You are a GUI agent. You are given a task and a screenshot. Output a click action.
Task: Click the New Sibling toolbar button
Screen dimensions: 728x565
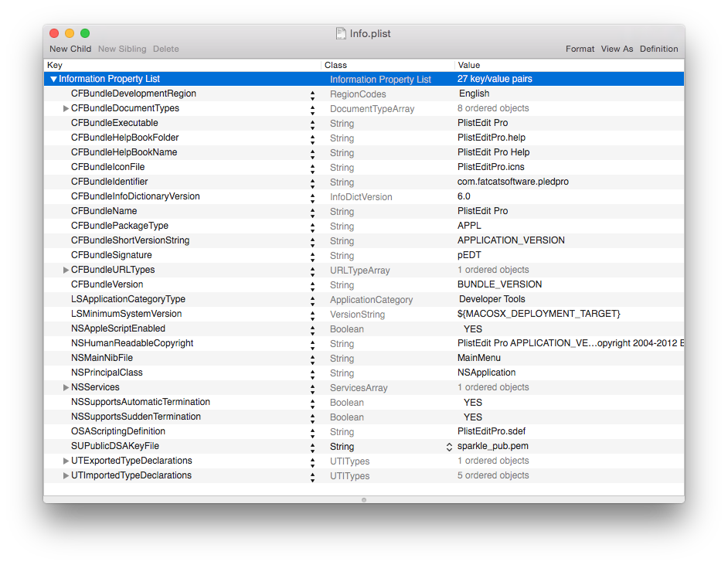[x=122, y=49]
